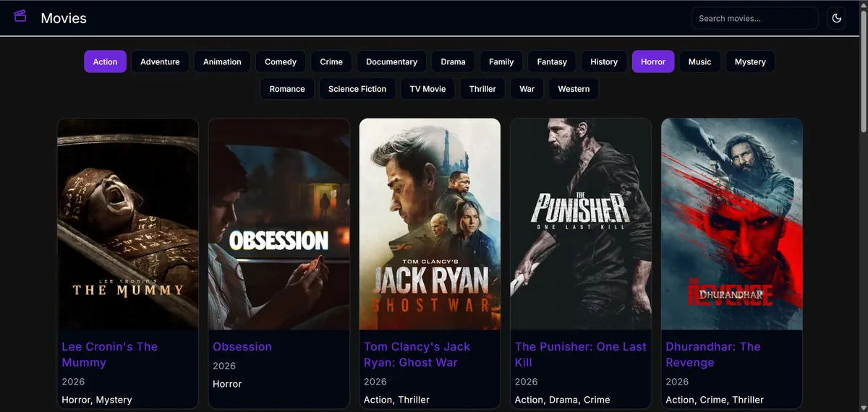Deselect the Horror genre filter
This screenshot has height=412, width=868.
(653, 61)
